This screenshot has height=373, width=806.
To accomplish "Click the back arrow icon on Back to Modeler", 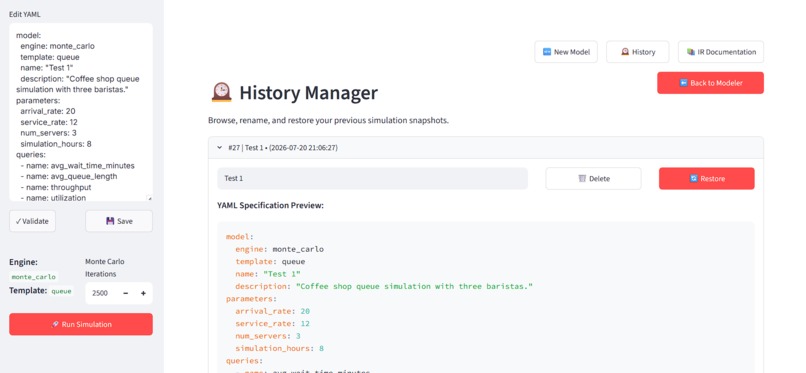I will (683, 83).
